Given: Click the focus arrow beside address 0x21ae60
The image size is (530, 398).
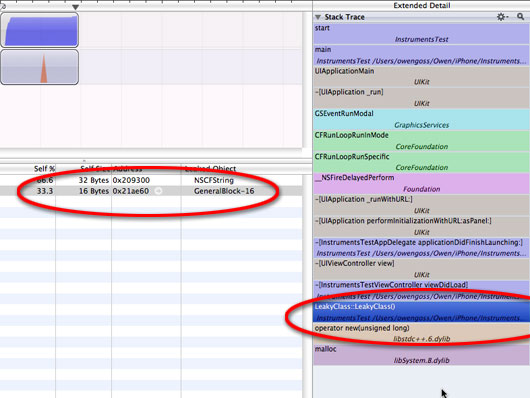Looking at the screenshot, I should [158, 191].
